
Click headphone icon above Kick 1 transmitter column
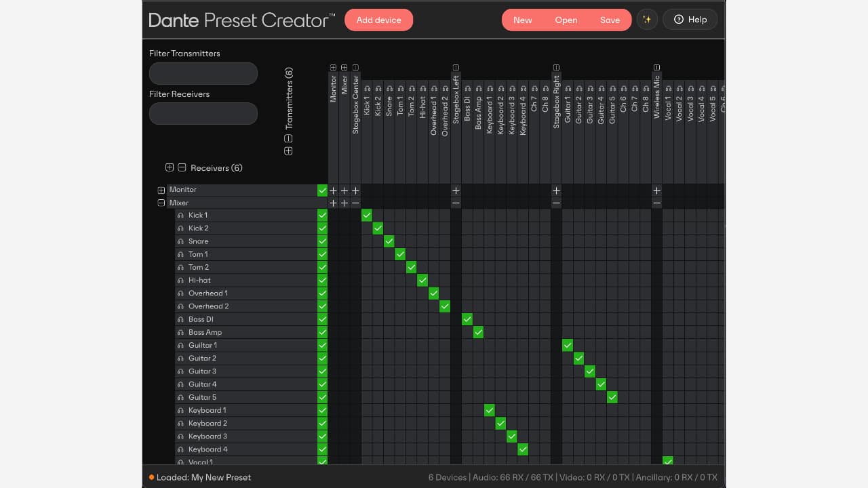367,89
